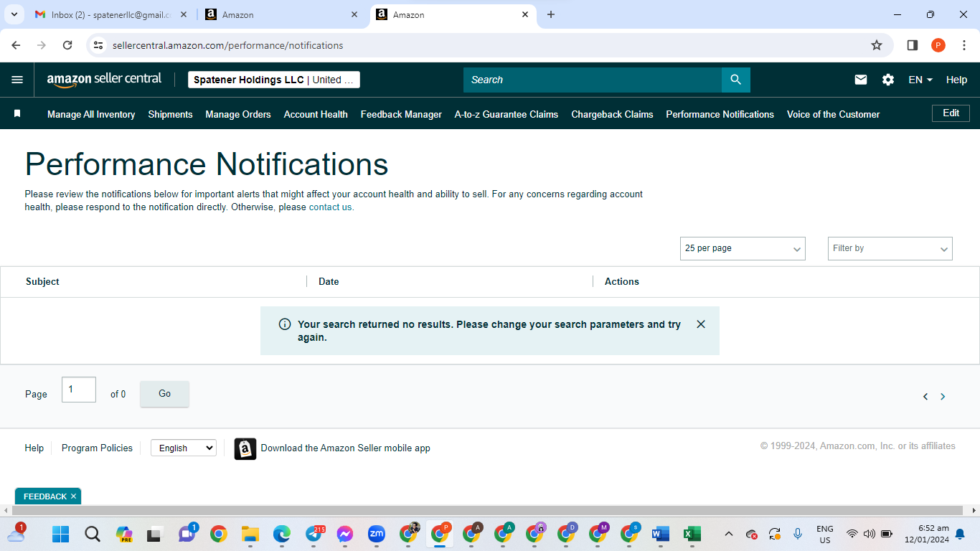Screen dimensions: 980x551
Task: Go to Manage Orders
Action: click(x=238, y=114)
